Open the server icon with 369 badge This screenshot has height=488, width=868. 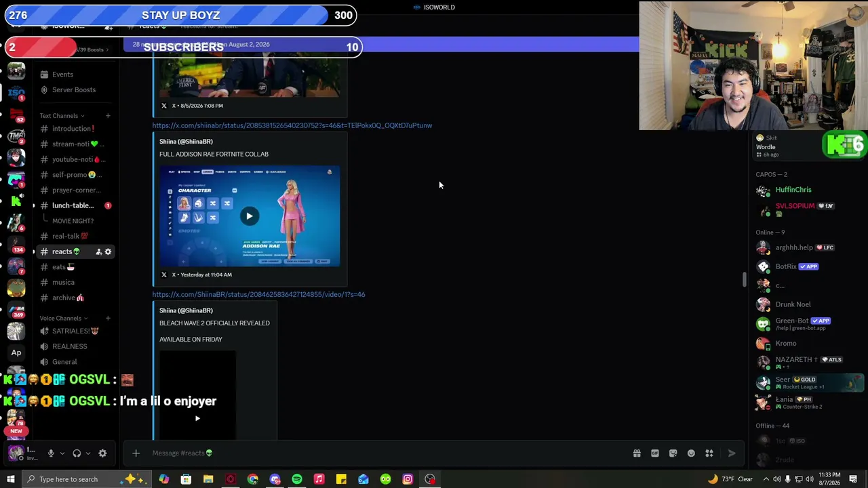point(16,309)
